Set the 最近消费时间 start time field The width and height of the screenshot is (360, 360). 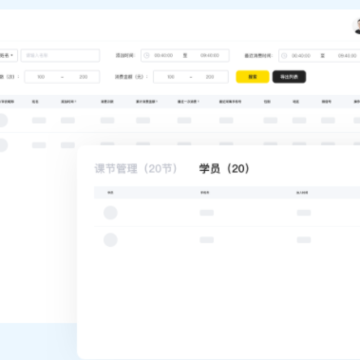click(301, 56)
